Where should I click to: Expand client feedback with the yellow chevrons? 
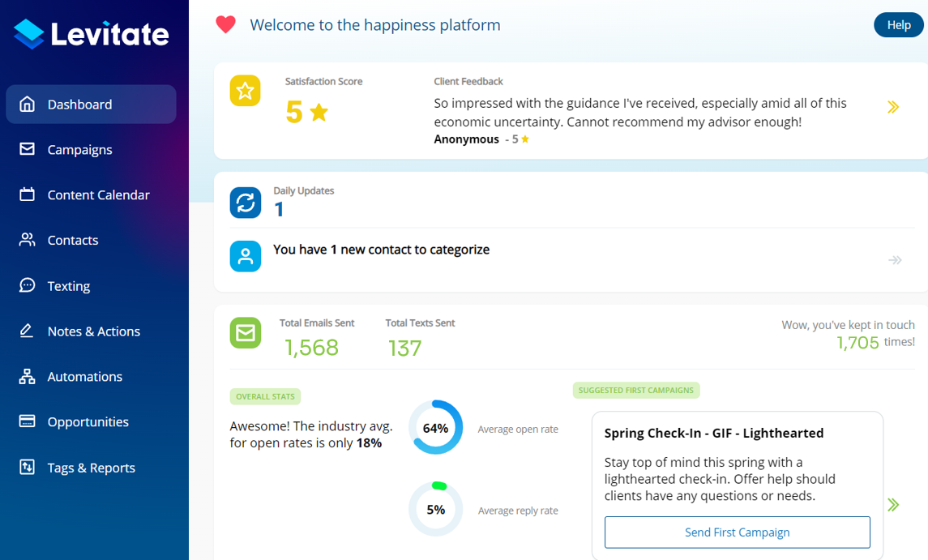click(x=893, y=107)
